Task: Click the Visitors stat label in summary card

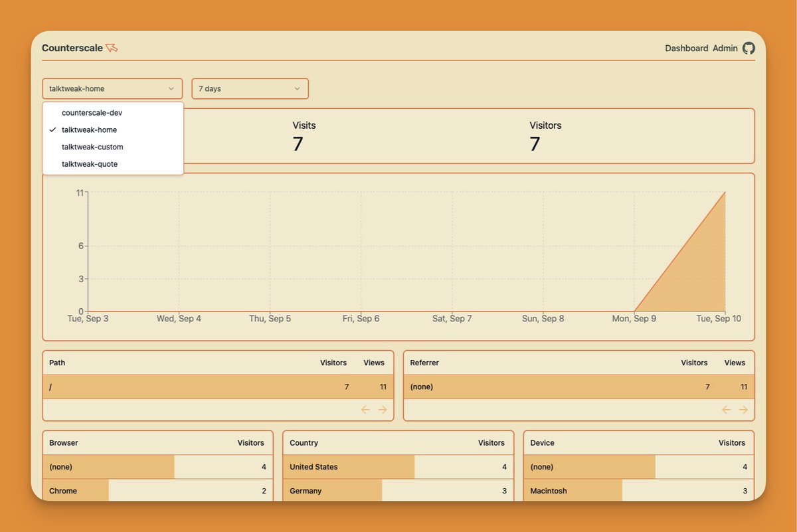Action: point(545,125)
